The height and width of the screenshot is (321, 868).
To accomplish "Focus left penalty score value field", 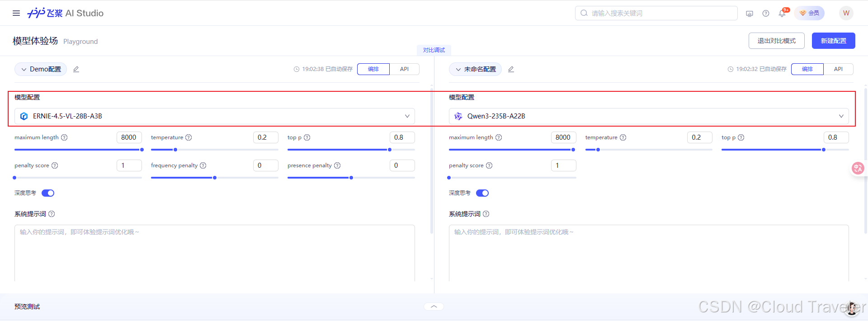I will pos(129,165).
